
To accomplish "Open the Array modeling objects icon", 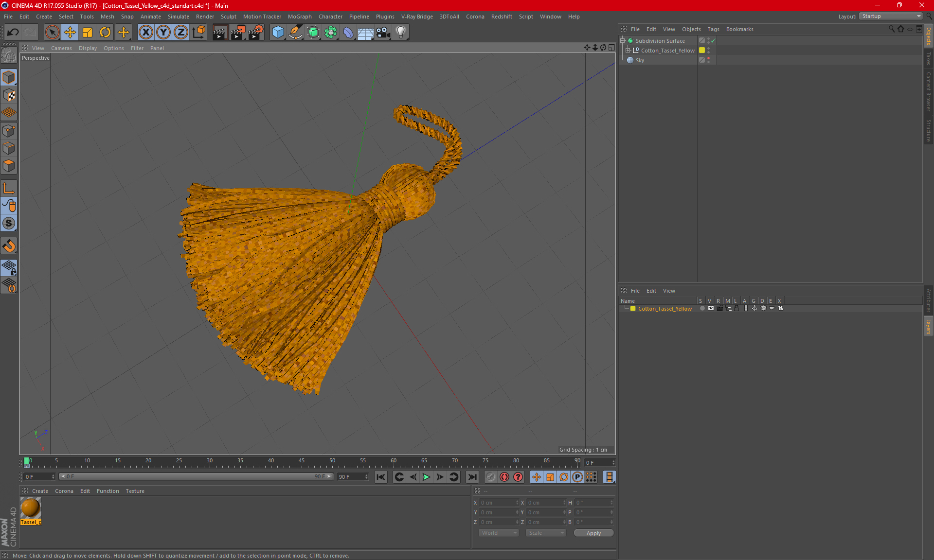I will click(331, 32).
